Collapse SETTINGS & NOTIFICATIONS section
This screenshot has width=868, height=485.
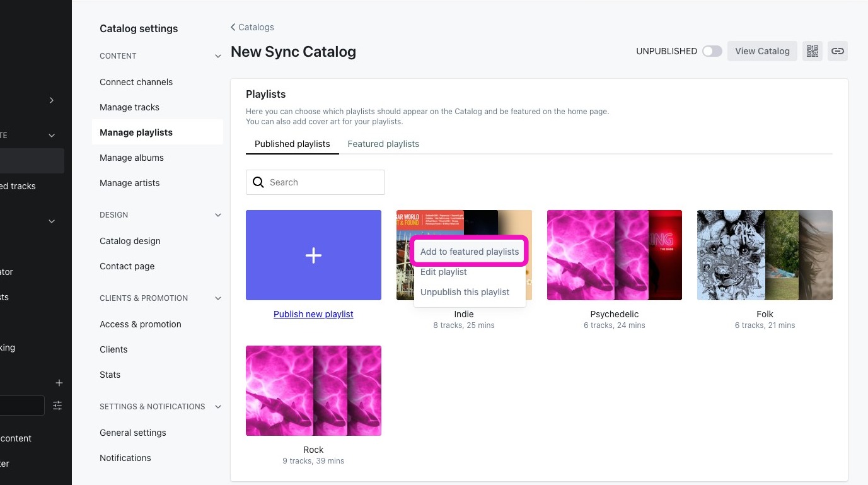[x=218, y=407]
